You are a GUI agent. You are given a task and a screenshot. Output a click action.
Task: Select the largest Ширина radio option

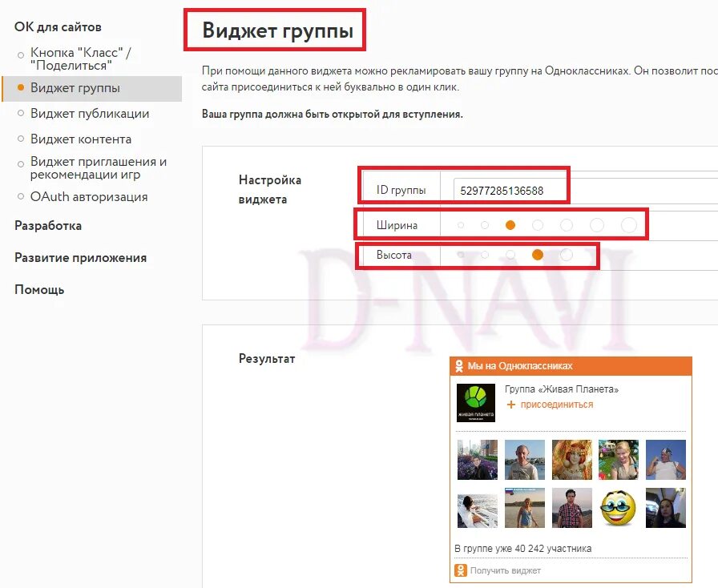pyautogui.click(x=629, y=225)
